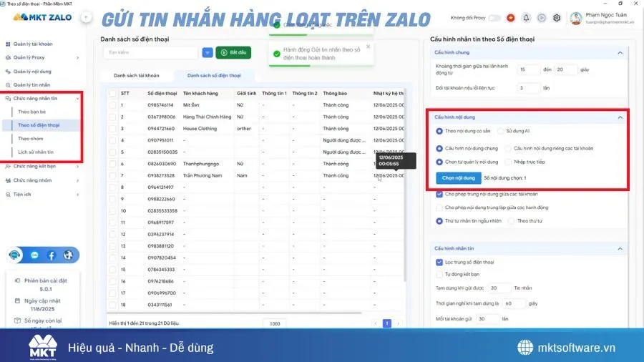Click the Chọn nội dung button
This screenshot has height=362, width=644.
pyautogui.click(x=459, y=178)
